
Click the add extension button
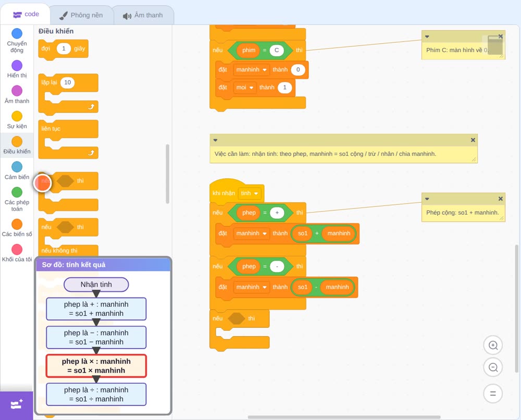tap(17, 405)
